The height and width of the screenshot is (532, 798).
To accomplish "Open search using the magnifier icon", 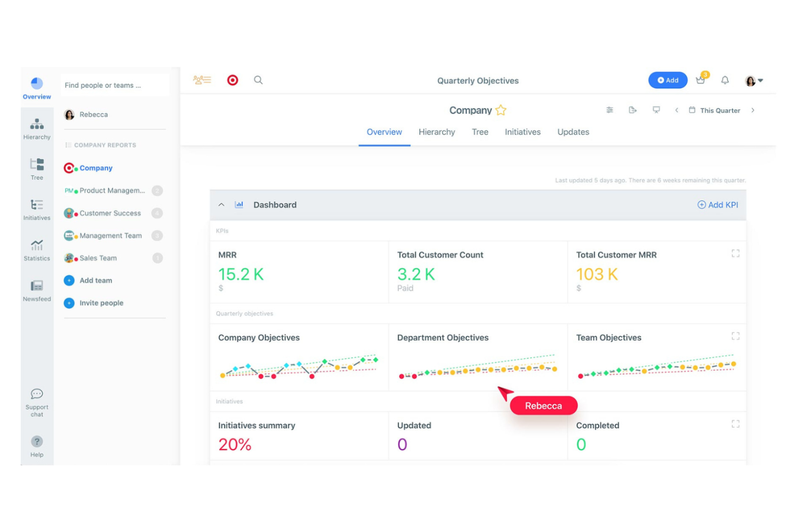I will coord(258,80).
